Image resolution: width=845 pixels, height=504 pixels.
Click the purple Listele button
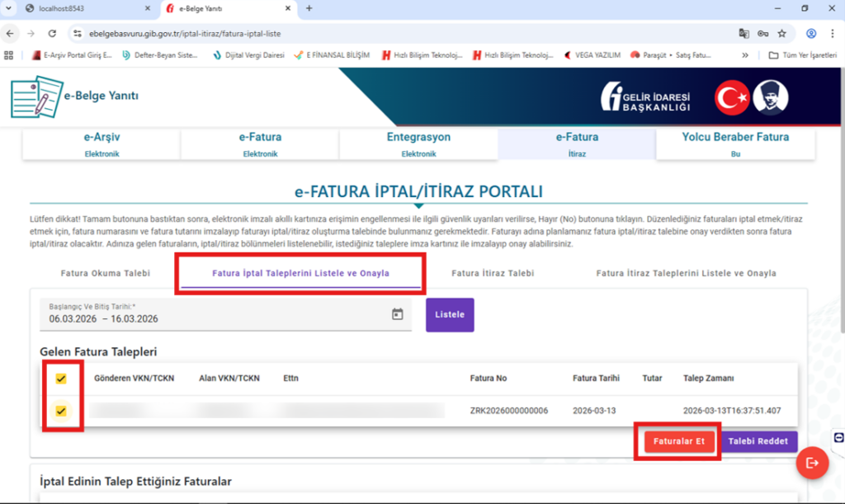(450, 314)
